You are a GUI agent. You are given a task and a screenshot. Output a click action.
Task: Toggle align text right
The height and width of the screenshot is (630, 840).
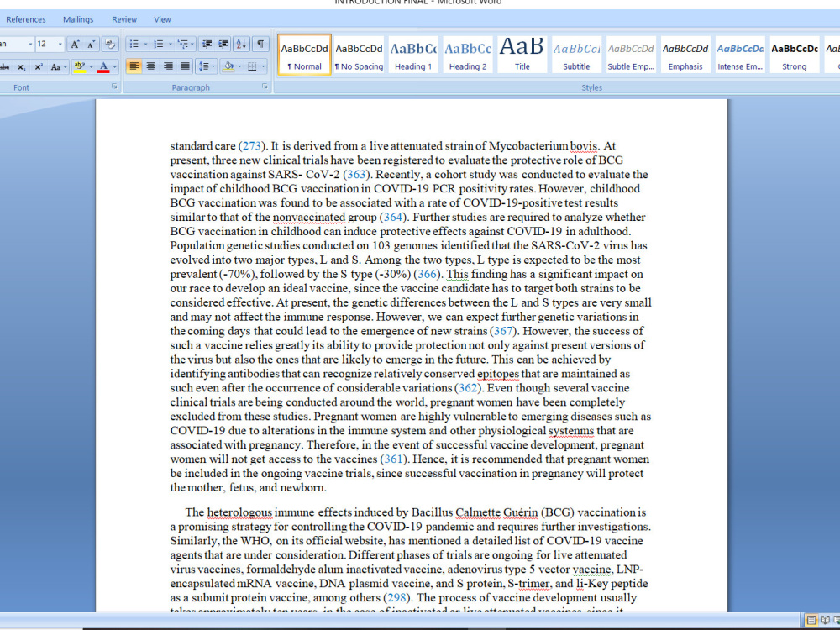168,66
